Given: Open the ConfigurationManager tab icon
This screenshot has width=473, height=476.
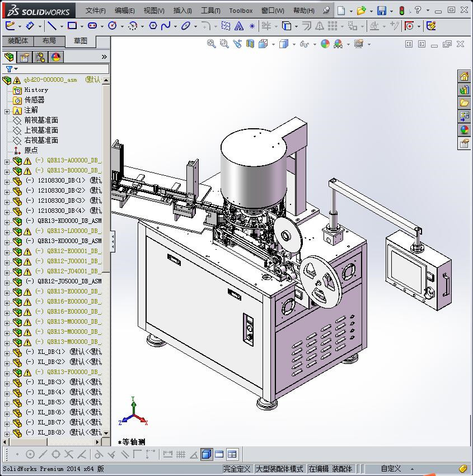Looking at the screenshot, I should (40, 57).
